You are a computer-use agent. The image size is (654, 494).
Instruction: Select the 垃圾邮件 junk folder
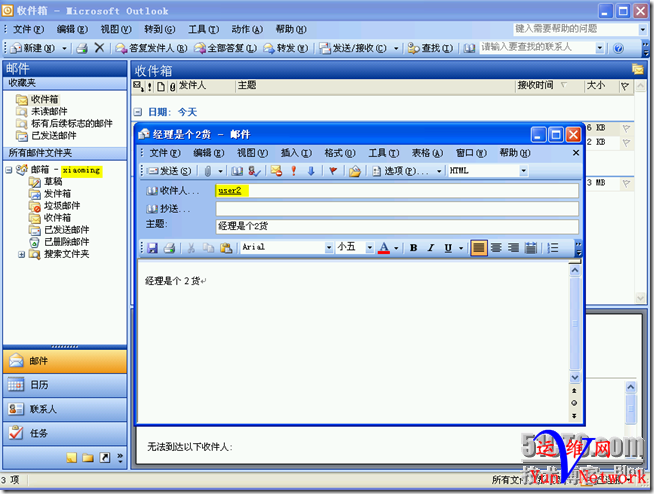coord(55,206)
